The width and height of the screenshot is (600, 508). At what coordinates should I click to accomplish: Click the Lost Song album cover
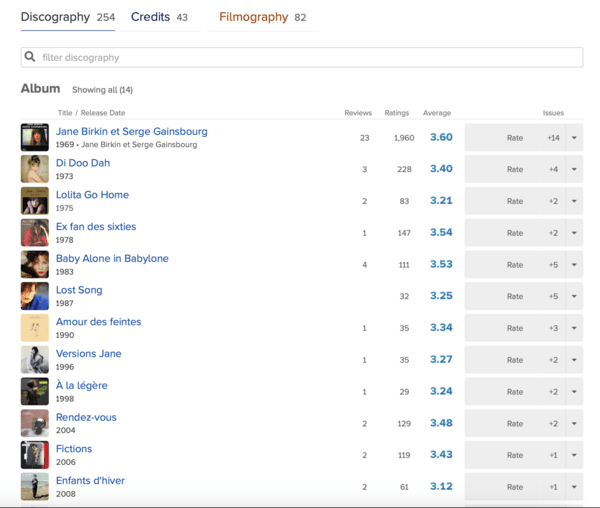35,296
